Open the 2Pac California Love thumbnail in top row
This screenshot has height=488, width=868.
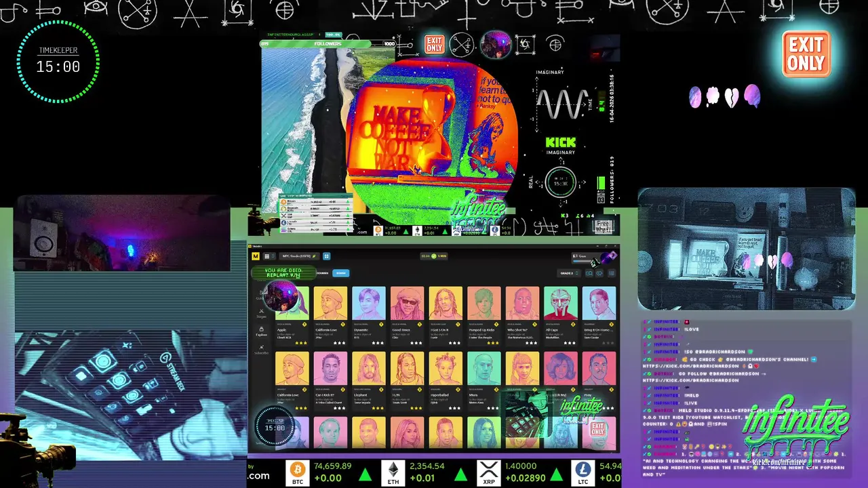330,303
